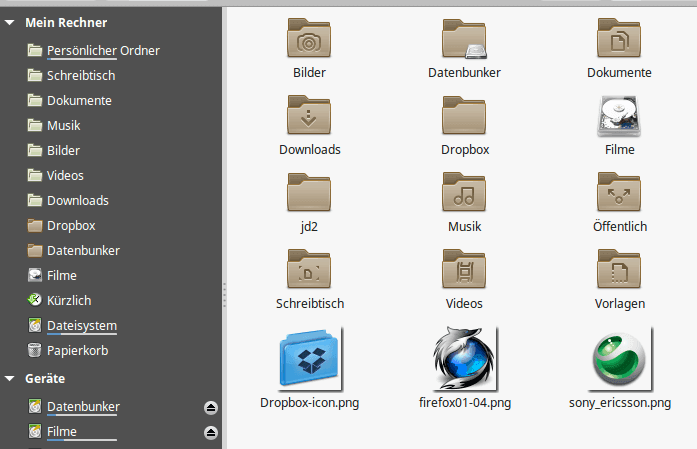The height and width of the screenshot is (449, 697).
Task: Select the jd2 folder
Action: (309, 192)
